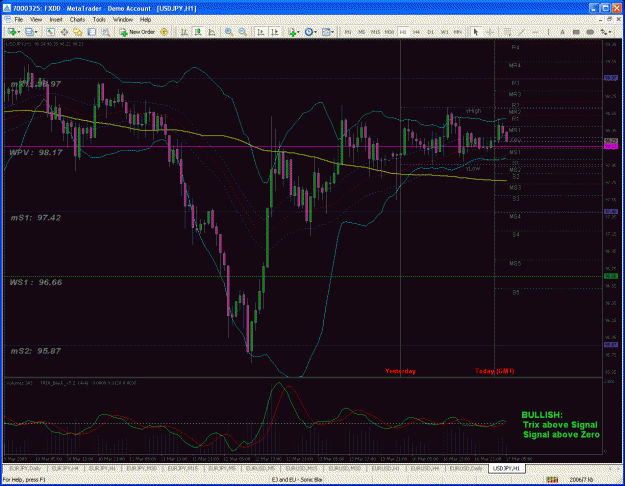Select the H1 timeframe
This screenshot has height=486, width=625.
tap(403, 32)
